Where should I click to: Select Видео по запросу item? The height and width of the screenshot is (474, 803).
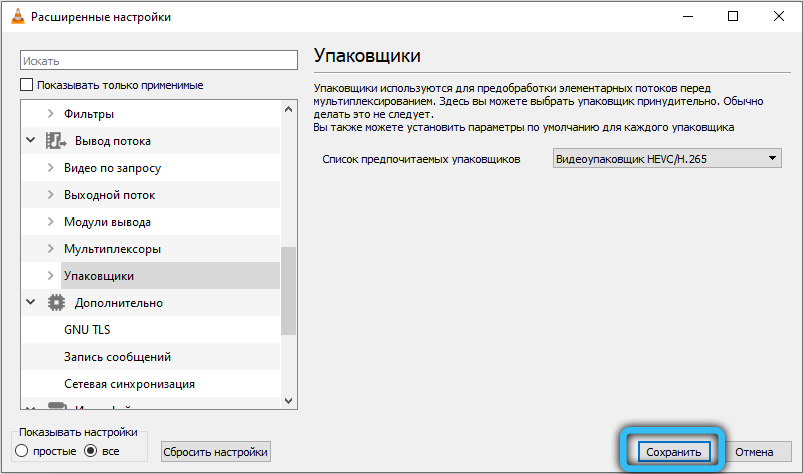(112, 168)
